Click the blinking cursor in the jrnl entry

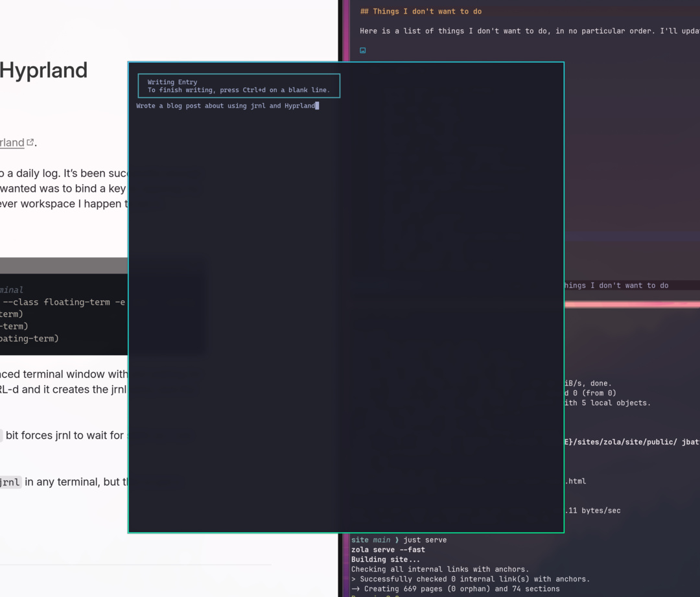click(317, 106)
